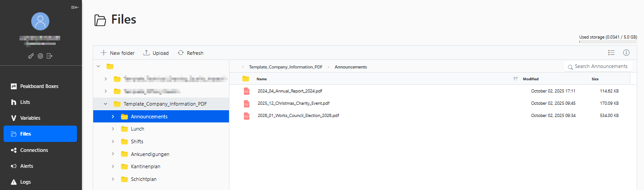Image resolution: width=644 pixels, height=190 pixels.
Task: Click the key icon under the profile
Action: (31, 56)
